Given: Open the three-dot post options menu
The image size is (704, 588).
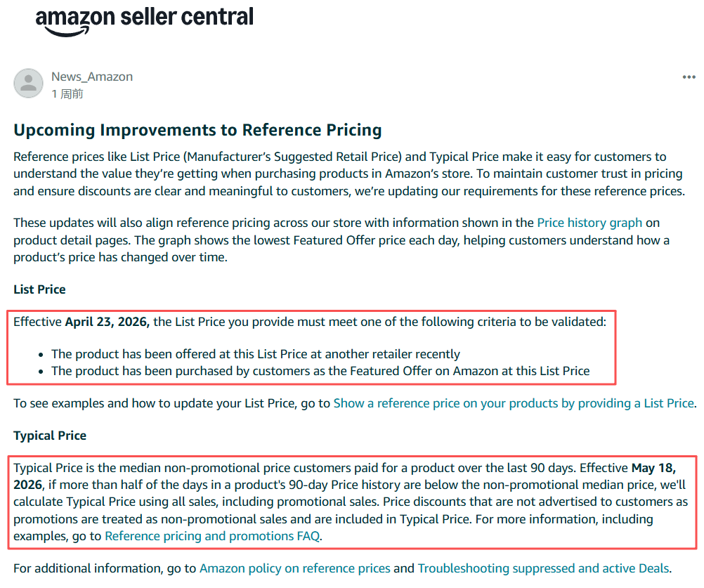Looking at the screenshot, I should [x=689, y=77].
